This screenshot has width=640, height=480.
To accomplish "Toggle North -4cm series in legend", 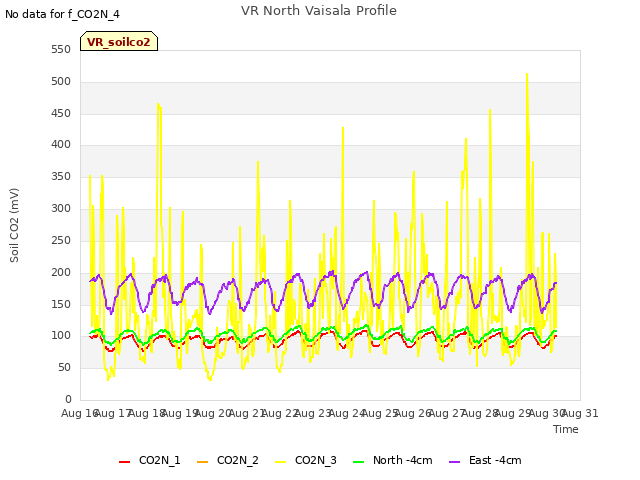I will pyautogui.click(x=393, y=460).
